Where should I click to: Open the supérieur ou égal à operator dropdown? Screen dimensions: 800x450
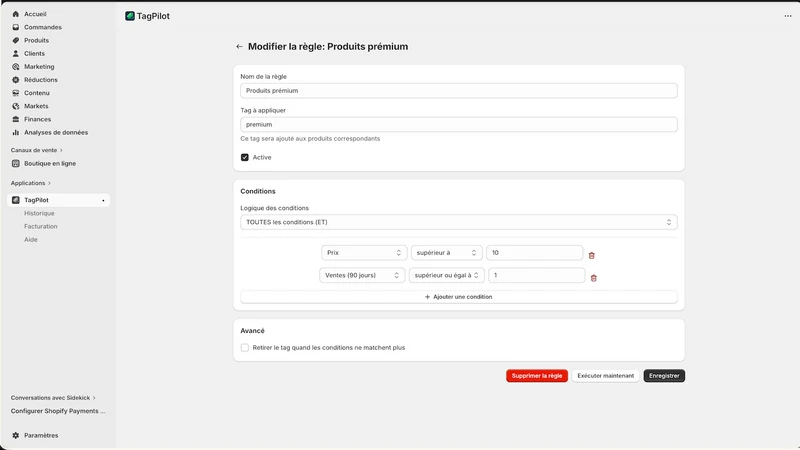click(446, 275)
